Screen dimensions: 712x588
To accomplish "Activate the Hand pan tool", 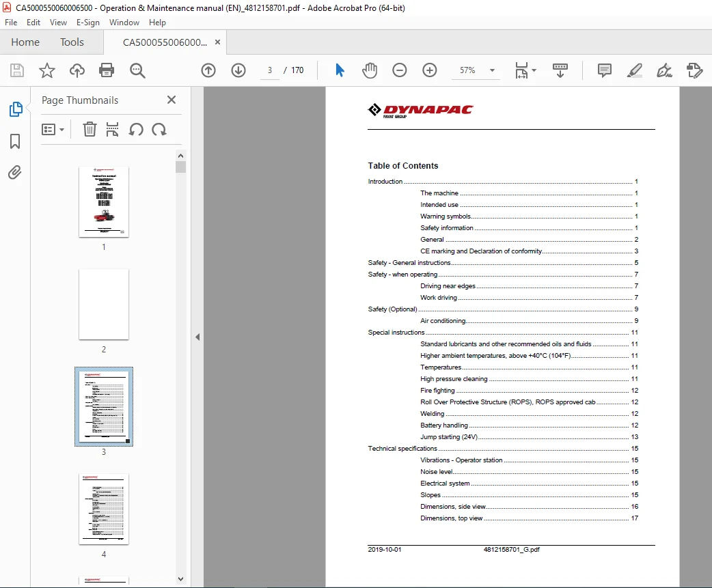I will coord(370,70).
